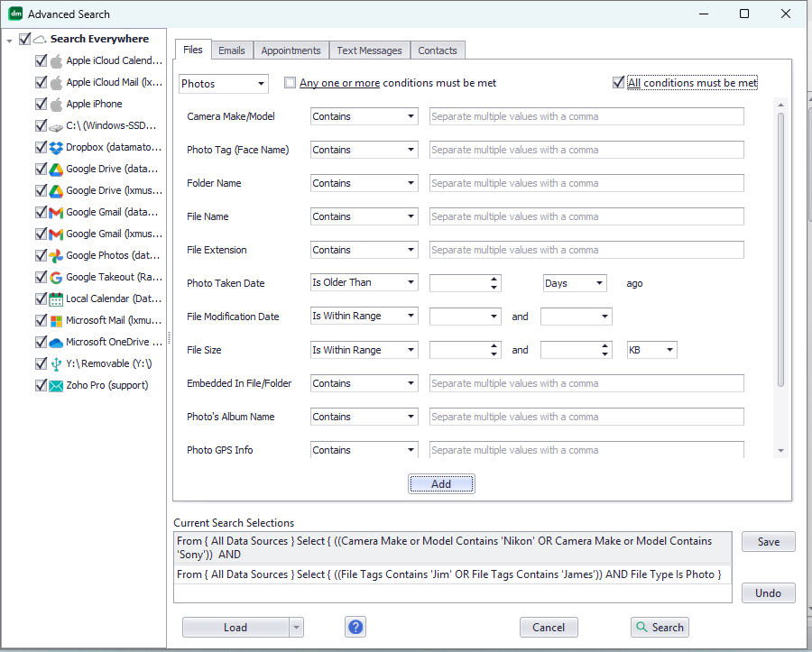Click the Local Calendar icon
812x652 pixels.
coord(56,298)
